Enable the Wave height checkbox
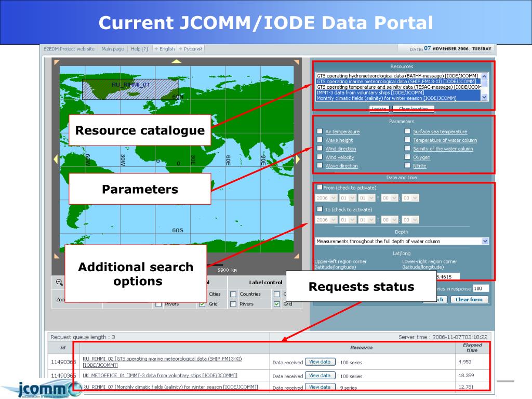Image resolution: width=532 pixels, height=399 pixels. point(320,140)
